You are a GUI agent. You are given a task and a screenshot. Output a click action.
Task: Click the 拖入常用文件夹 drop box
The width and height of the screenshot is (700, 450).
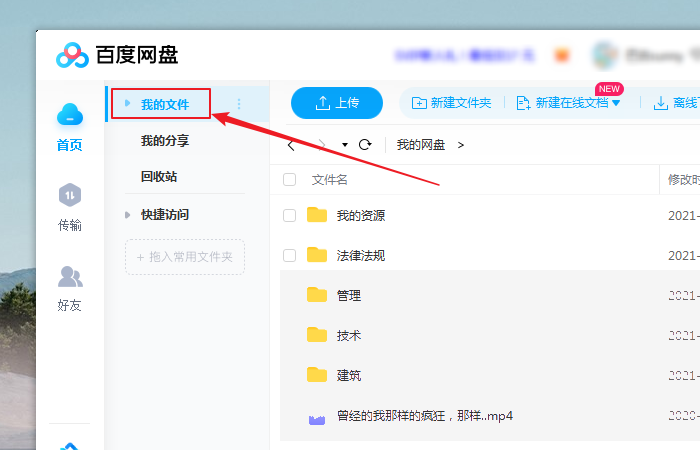(x=185, y=257)
